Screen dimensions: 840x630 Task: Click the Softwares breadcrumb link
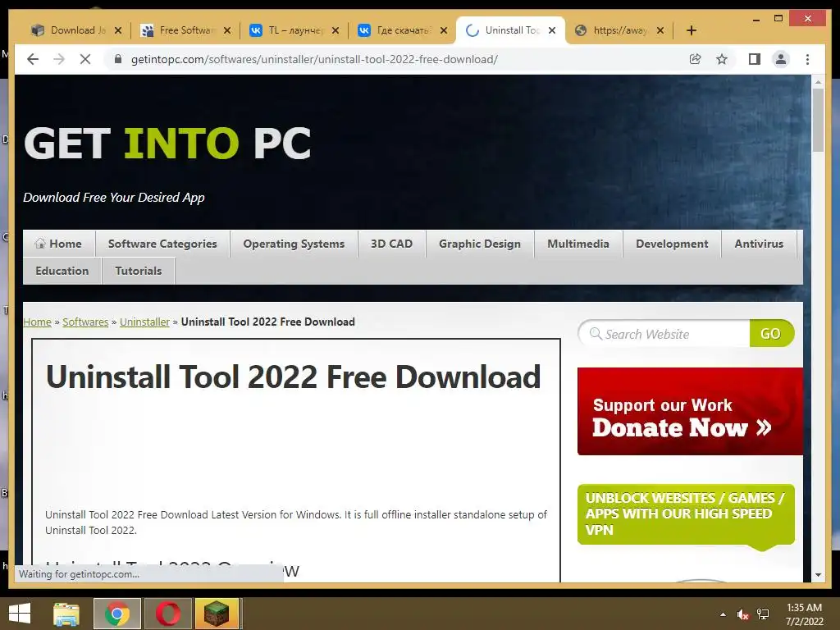point(85,322)
